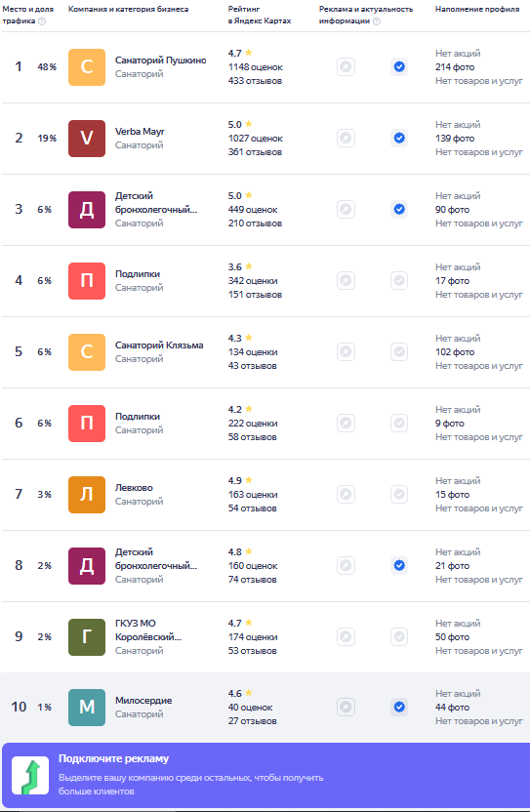530x812 pixels.
Task: Click the orange "С" avatar of Санаторий Клязьма
Action: [x=87, y=352]
